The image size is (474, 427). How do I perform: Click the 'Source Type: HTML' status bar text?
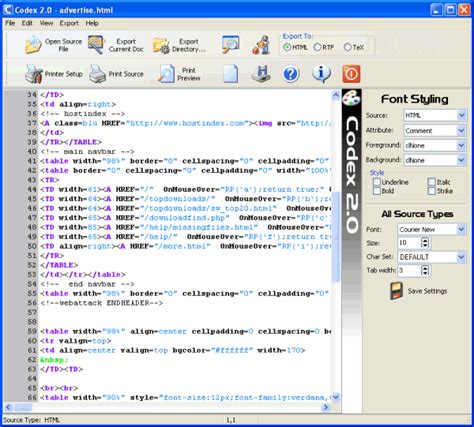click(x=32, y=420)
